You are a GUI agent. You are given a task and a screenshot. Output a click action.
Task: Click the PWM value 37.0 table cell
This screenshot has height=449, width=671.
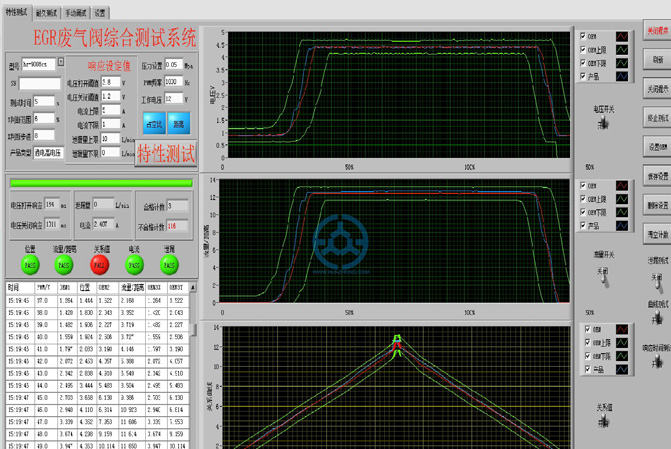[x=45, y=300]
